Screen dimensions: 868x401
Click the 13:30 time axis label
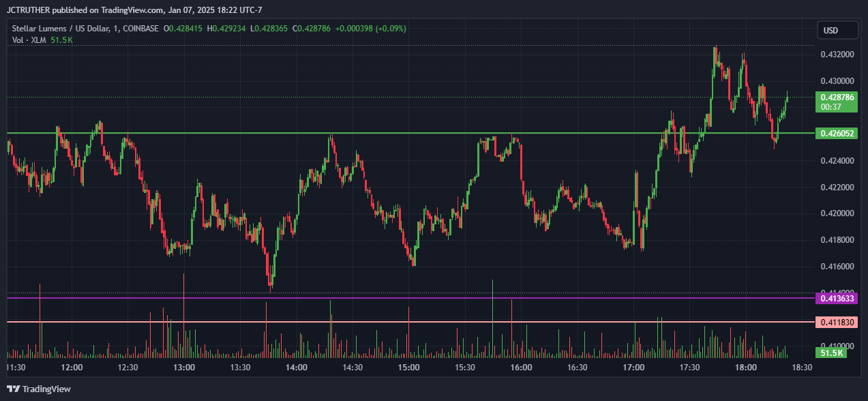pos(241,367)
